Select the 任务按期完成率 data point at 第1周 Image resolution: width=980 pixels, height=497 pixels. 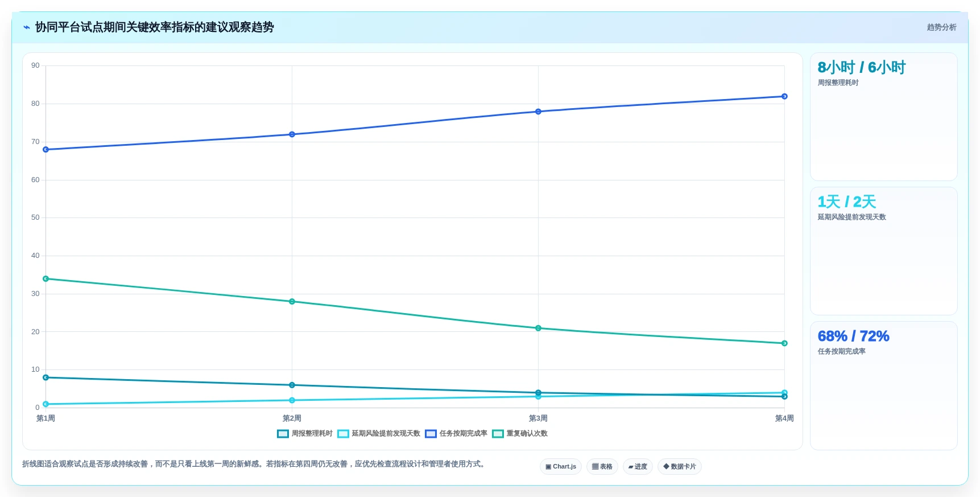click(46, 150)
